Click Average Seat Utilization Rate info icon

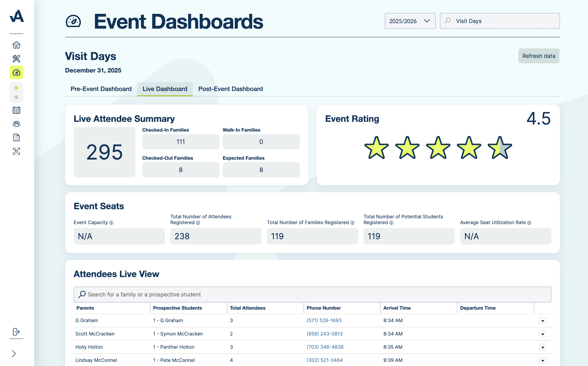click(529, 223)
